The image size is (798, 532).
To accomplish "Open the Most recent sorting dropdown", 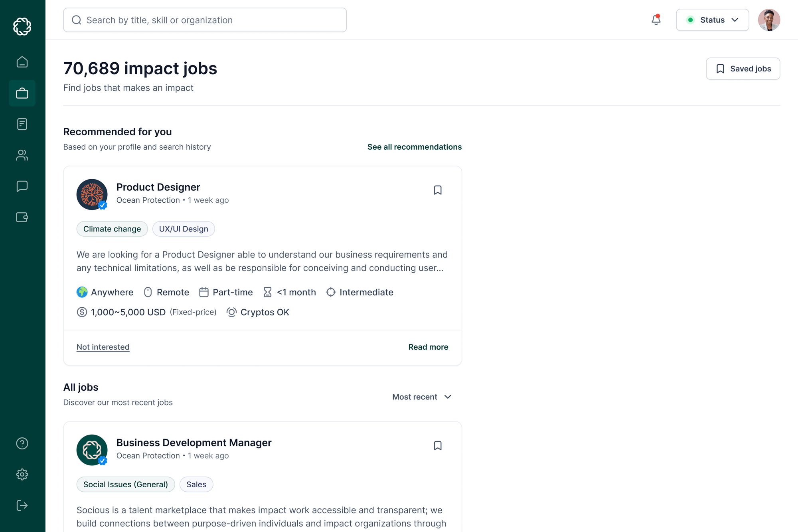I will pos(421,397).
